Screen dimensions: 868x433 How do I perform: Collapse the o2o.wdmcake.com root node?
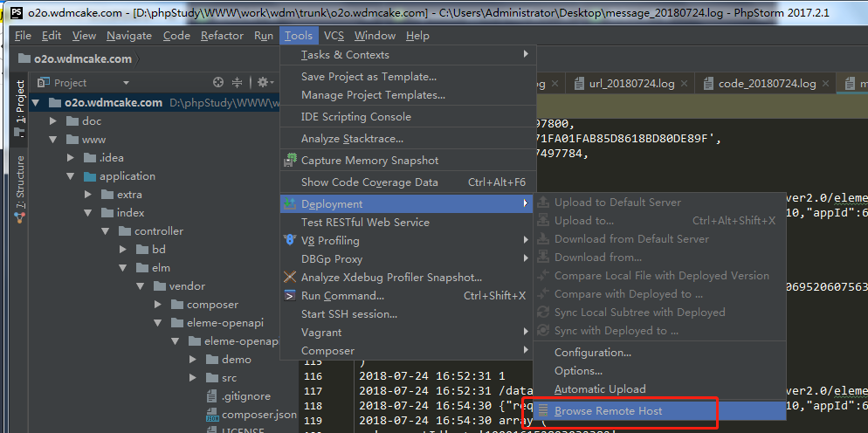coord(36,102)
